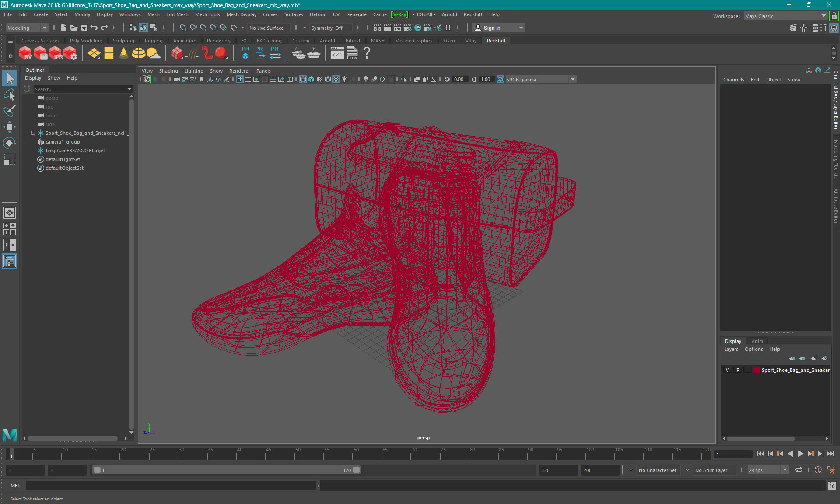Click Symmetry: Off button

[330, 28]
